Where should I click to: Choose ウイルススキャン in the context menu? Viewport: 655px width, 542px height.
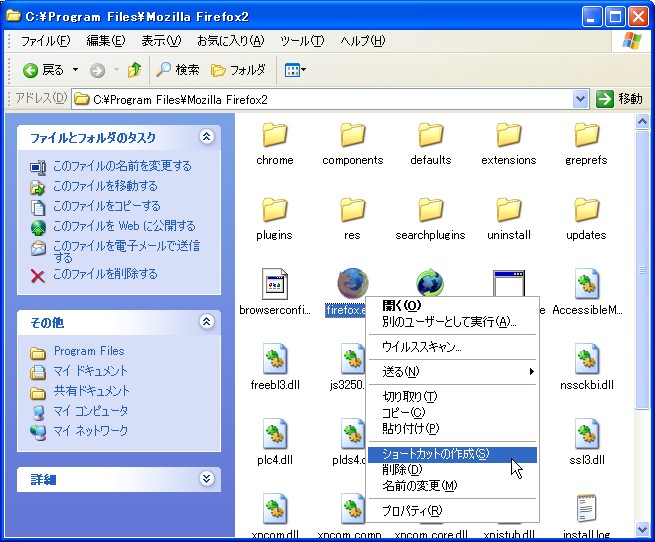point(452,347)
